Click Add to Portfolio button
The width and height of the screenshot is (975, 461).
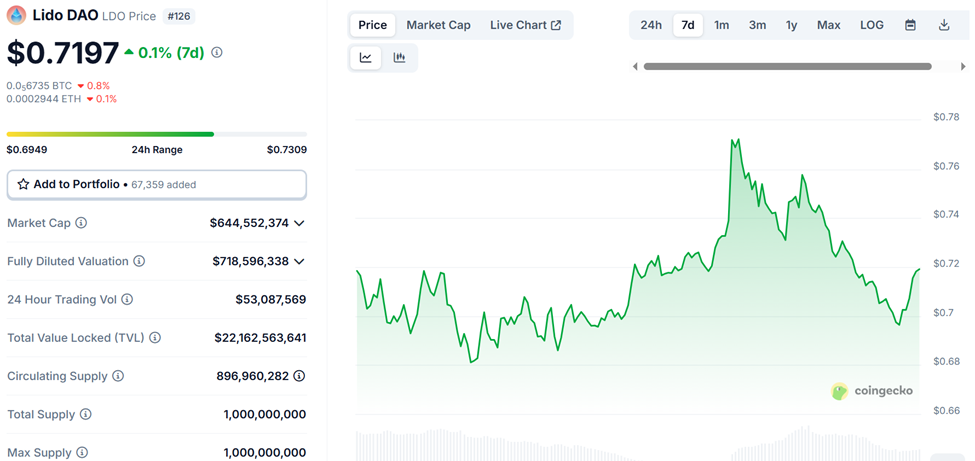[x=157, y=185]
